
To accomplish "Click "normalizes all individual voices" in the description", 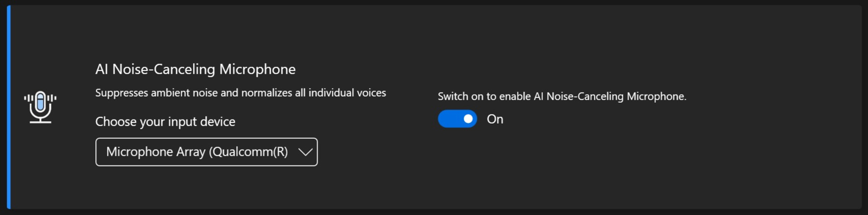I will click(314, 93).
